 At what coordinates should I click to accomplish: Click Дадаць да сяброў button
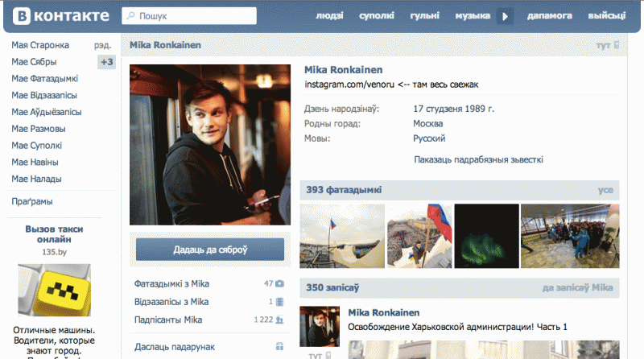[x=210, y=250]
